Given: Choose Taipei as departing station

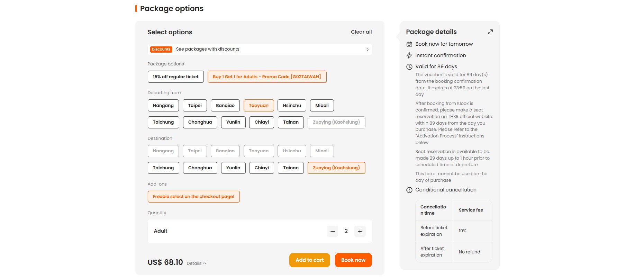Looking at the screenshot, I should pyautogui.click(x=194, y=106).
